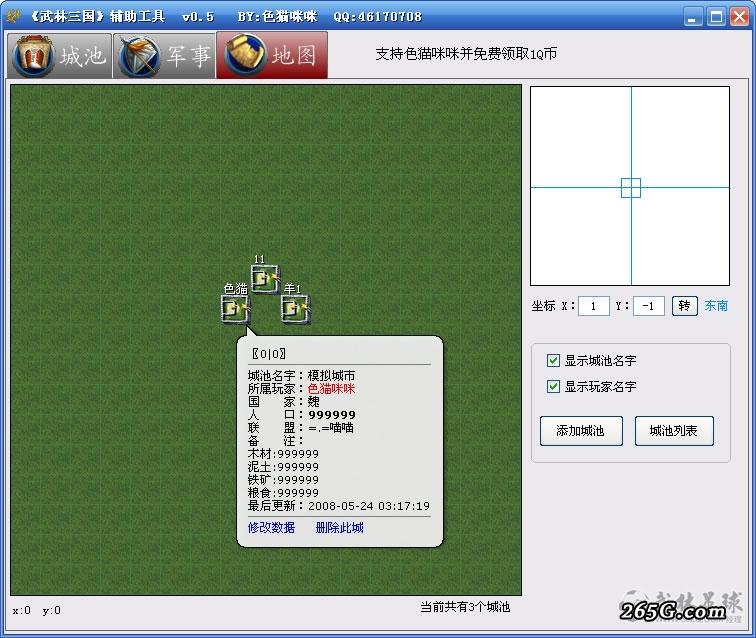This screenshot has height=638, width=756.
Task: Click the 当前共有3个城池 status text
Action: click(x=465, y=607)
